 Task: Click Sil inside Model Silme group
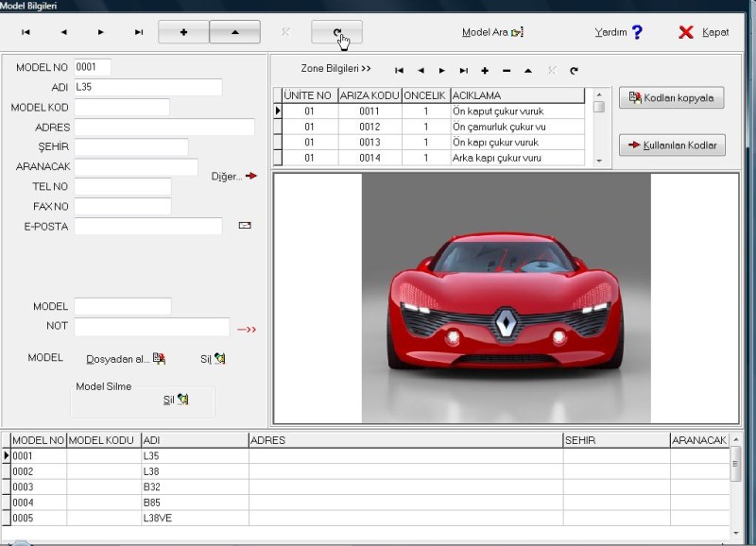pyautogui.click(x=176, y=400)
